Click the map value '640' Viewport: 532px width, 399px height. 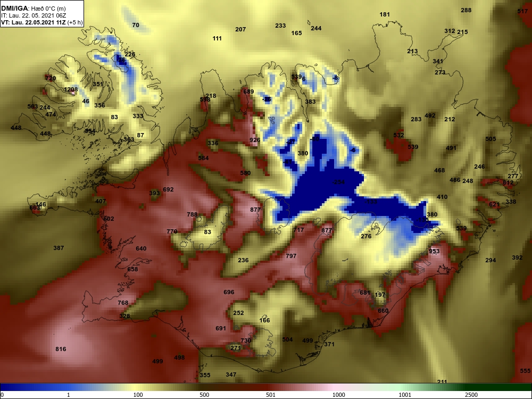click(141, 248)
